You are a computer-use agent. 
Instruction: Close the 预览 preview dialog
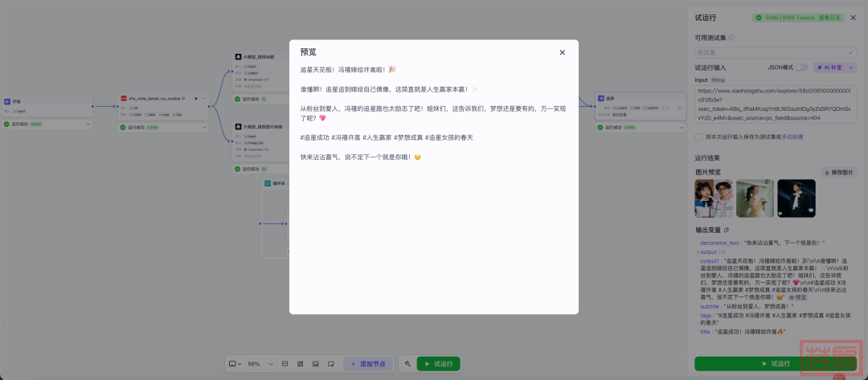point(562,52)
